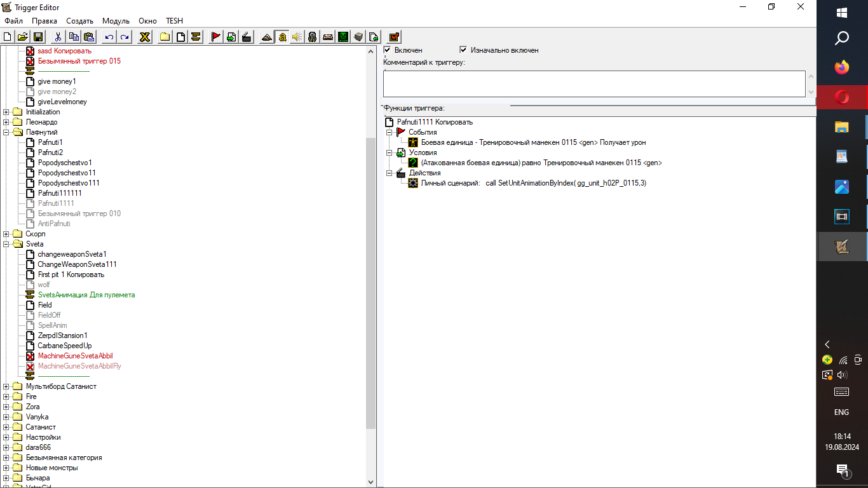This screenshot has height=488, width=868.
Task: Add a new action with the clapperboard icon
Action: point(247,37)
